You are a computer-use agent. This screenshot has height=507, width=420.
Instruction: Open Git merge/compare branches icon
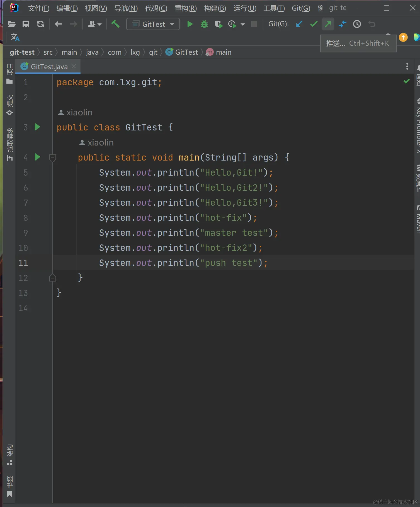pos(343,24)
